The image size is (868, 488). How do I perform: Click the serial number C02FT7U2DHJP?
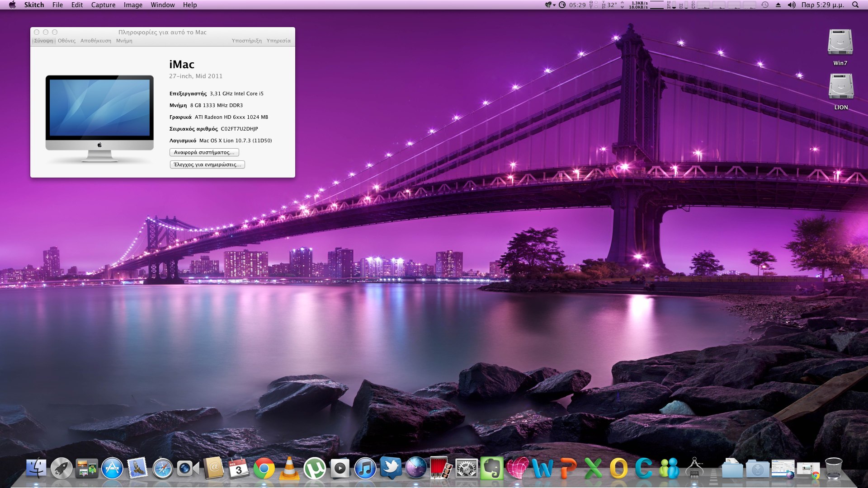[239, 129]
